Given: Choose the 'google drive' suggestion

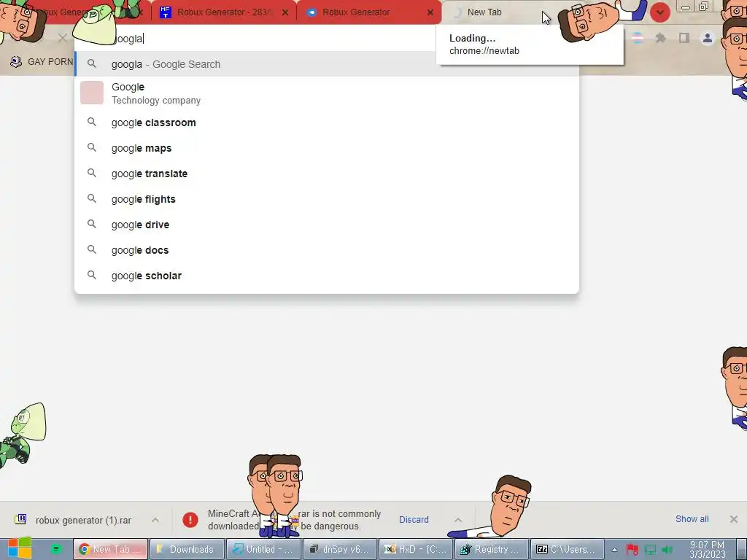Looking at the screenshot, I should pyautogui.click(x=327, y=225).
